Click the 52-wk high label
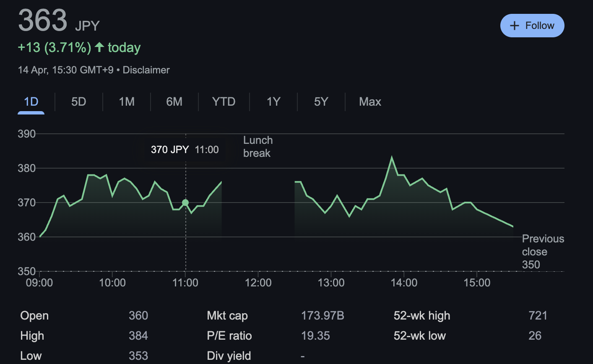The height and width of the screenshot is (364, 593). pos(422,315)
